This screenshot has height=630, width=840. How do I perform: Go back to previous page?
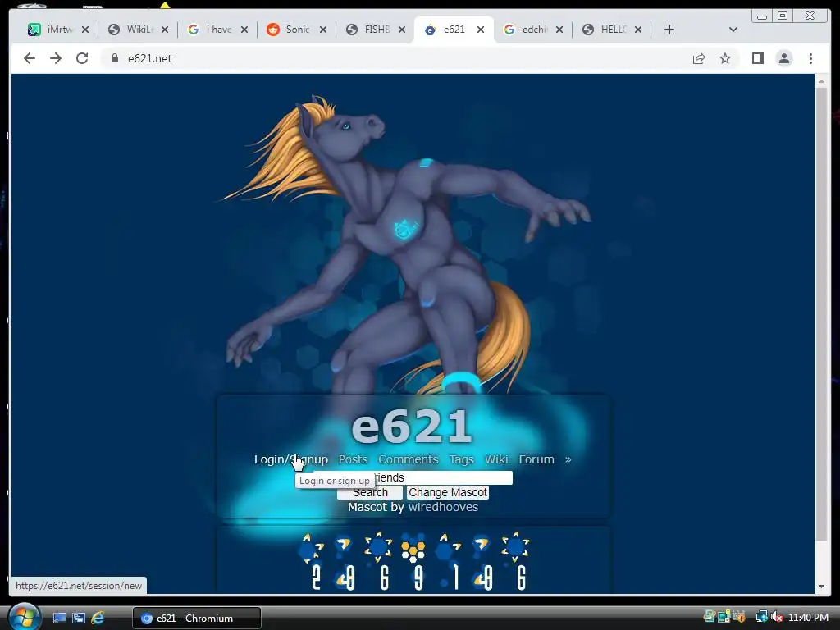click(x=30, y=58)
